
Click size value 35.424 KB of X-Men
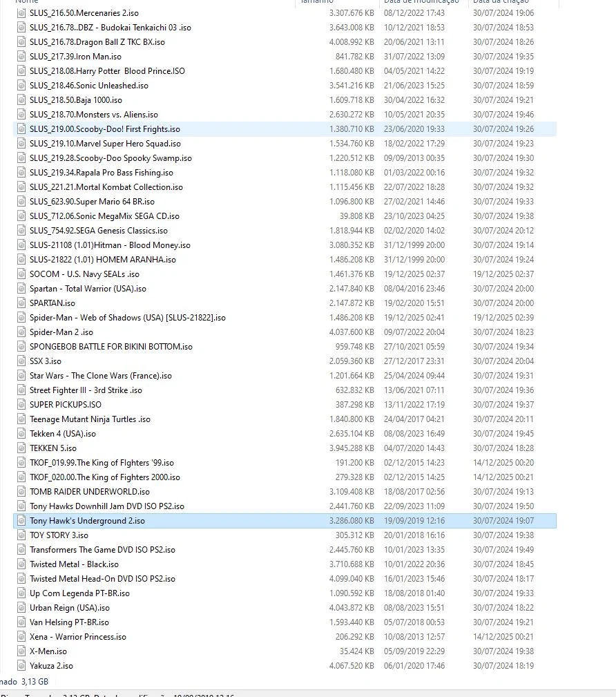tap(357, 651)
